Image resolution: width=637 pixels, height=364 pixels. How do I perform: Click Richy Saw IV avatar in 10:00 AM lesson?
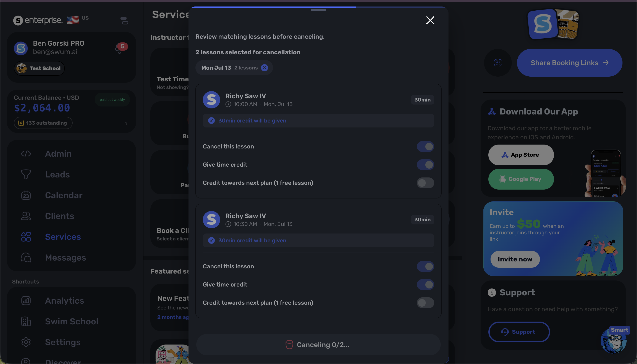(211, 100)
